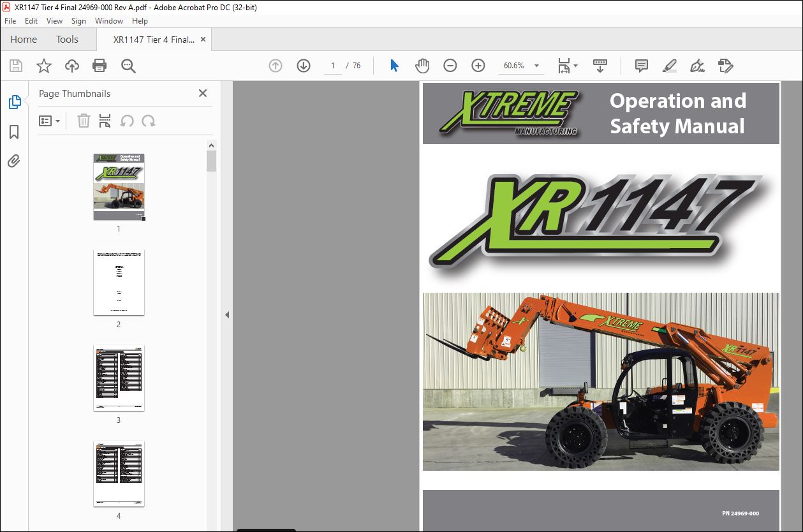Viewport: 803px width, 532px height.
Task: Click the "Page Thumbnails" panel title
Action: click(75, 93)
